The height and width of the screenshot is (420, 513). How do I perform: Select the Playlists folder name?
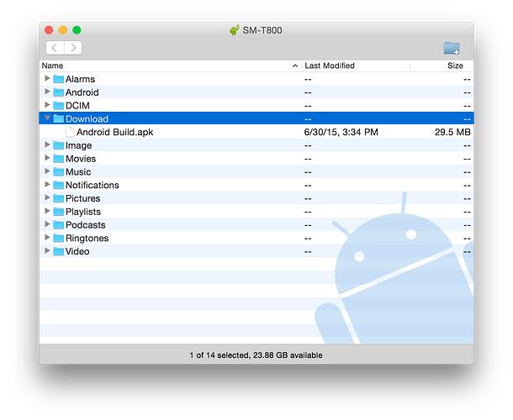(83, 212)
